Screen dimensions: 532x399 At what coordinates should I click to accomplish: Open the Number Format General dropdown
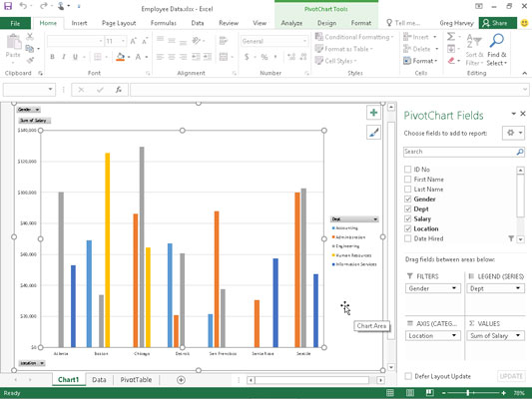pos(304,41)
